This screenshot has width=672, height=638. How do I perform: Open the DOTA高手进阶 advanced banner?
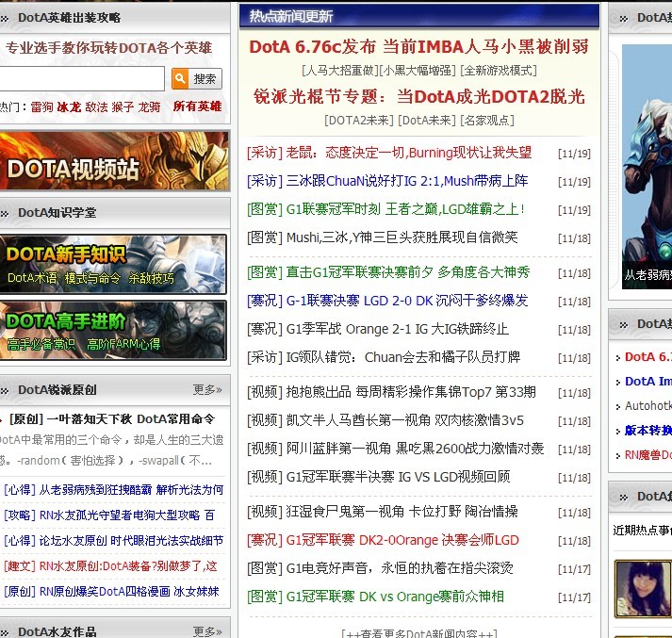point(113,330)
